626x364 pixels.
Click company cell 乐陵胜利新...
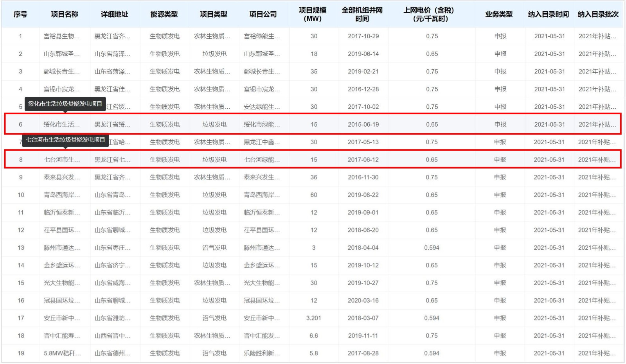pos(262,353)
